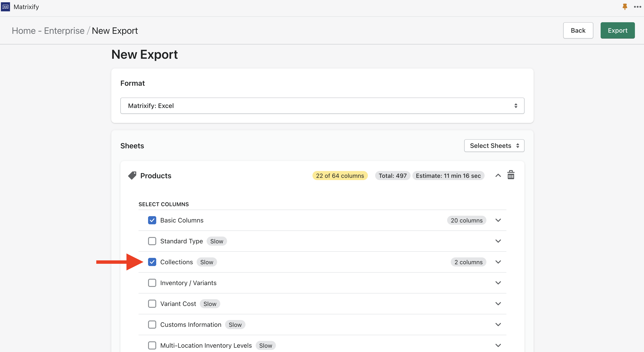The width and height of the screenshot is (644, 352).
Task: Open the Matrixify: Excel format dropdown
Action: click(322, 106)
